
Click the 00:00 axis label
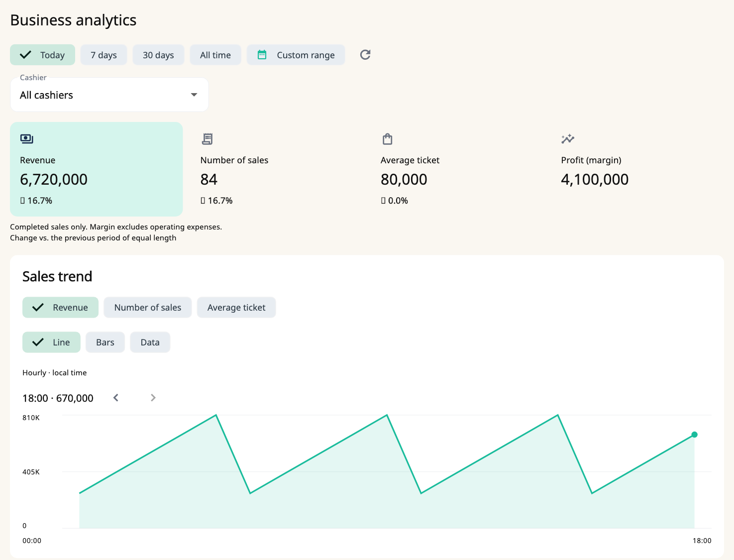pyautogui.click(x=32, y=541)
